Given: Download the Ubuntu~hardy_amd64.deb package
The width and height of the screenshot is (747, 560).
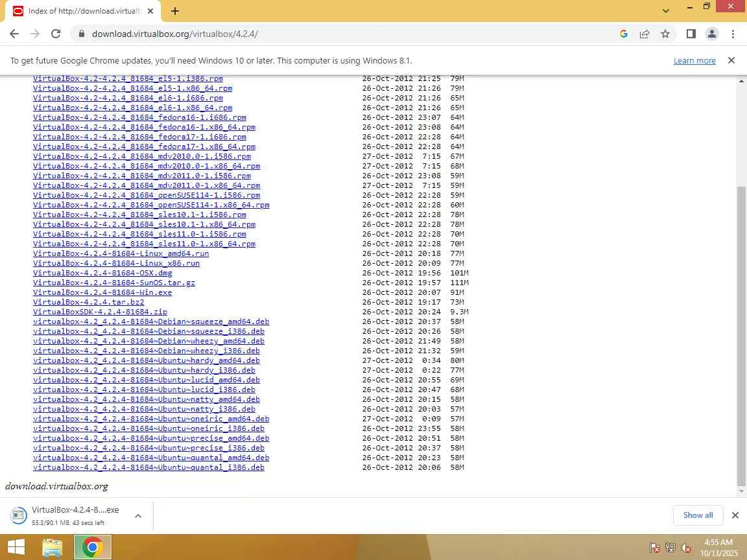Looking at the screenshot, I should pyautogui.click(x=147, y=360).
